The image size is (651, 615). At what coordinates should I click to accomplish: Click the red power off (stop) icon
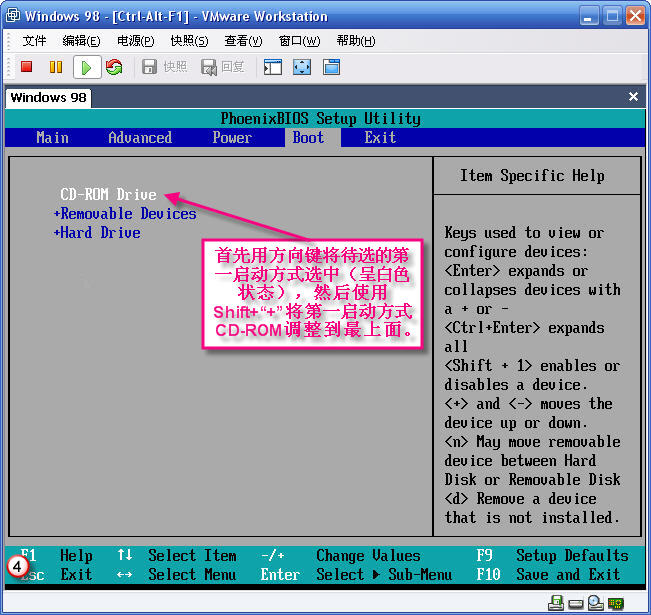pyautogui.click(x=27, y=67)
